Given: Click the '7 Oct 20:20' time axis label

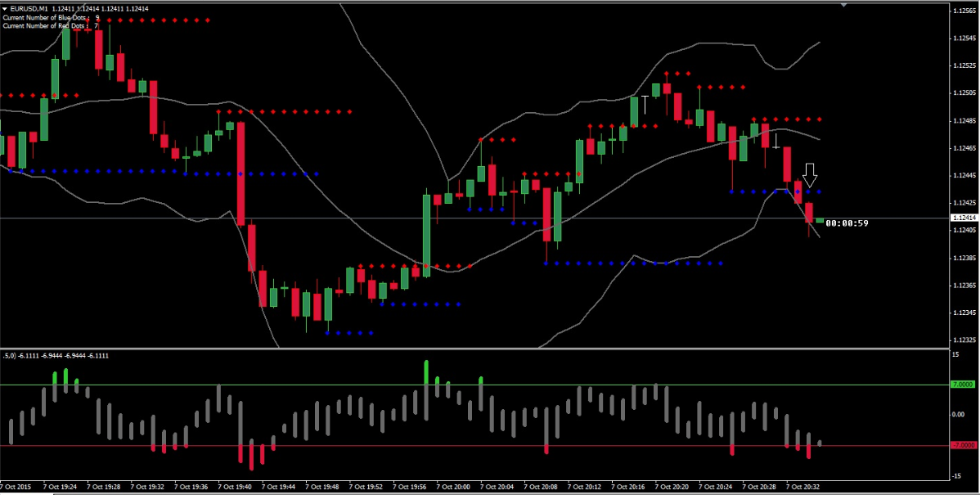Looking at the screenshot, I should (x=672, y=486).
